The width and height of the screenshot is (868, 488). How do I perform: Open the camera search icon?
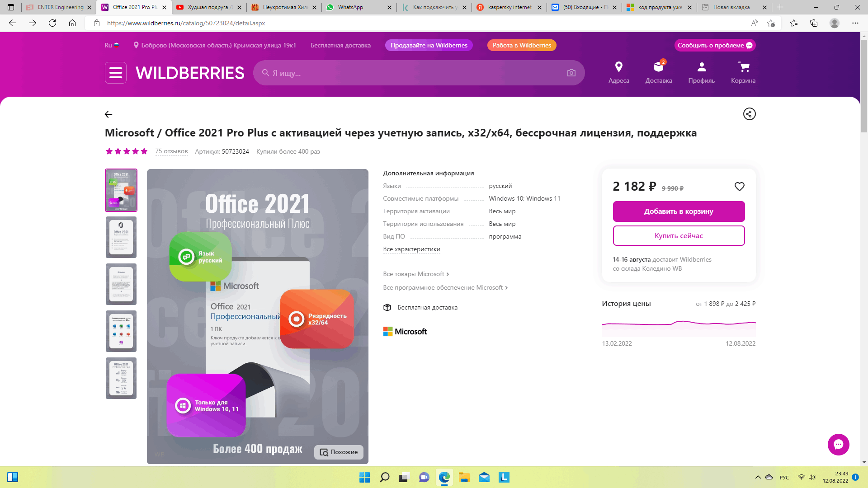(x=571, y=73)
